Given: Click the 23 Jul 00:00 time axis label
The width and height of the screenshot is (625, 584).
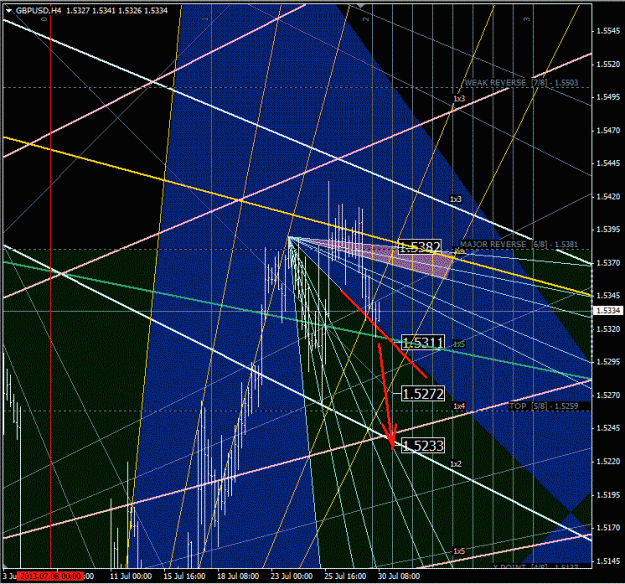Looking at the screenshot, I should click(x=291, y=576).
